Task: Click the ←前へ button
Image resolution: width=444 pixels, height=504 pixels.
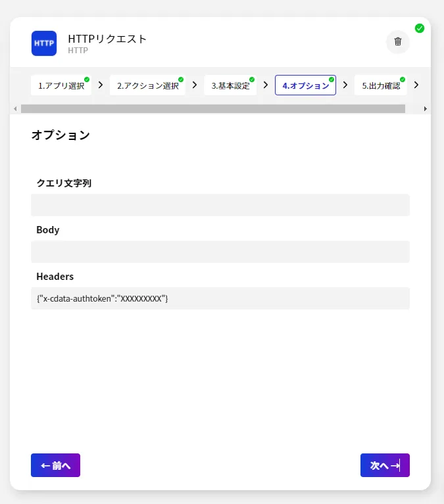Action: coord(55,465)
